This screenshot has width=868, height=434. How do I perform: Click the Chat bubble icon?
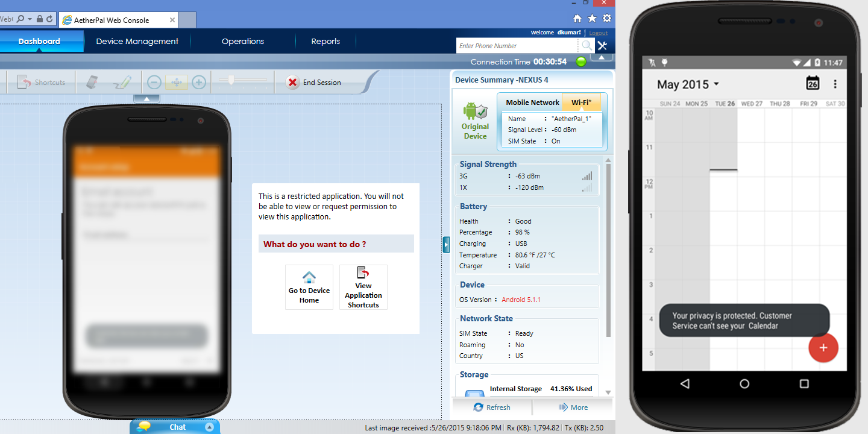(144, 427)
